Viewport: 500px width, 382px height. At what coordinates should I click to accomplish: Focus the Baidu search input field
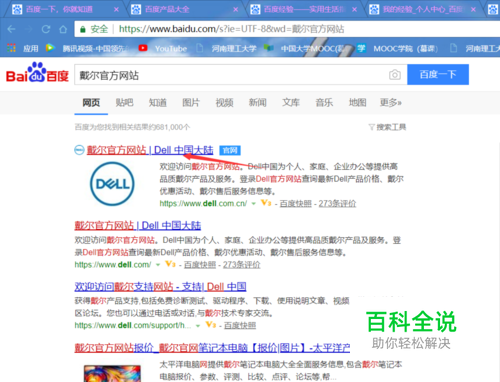(x=231, y=75)
